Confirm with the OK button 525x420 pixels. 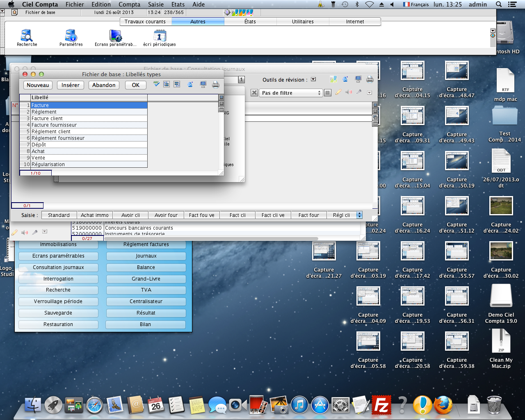point(136,85)
